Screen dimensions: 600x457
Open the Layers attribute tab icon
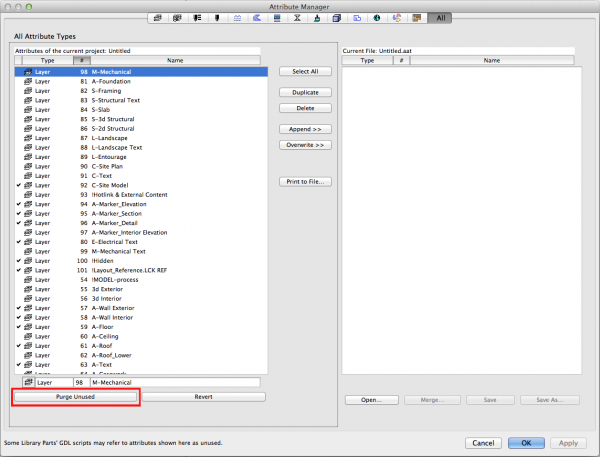158,18
